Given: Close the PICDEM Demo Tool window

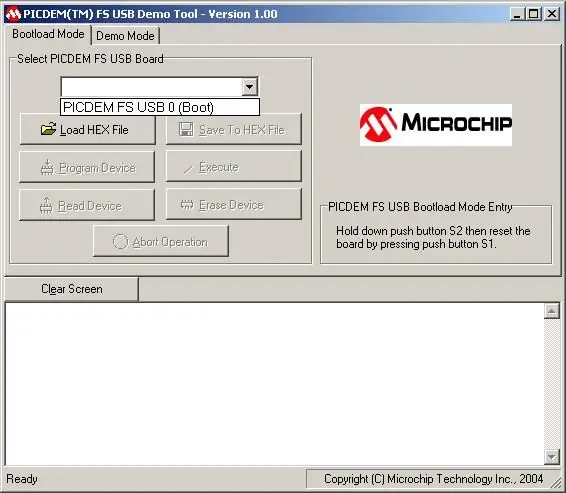Looking at the screenshot, I should click(552, 14).
